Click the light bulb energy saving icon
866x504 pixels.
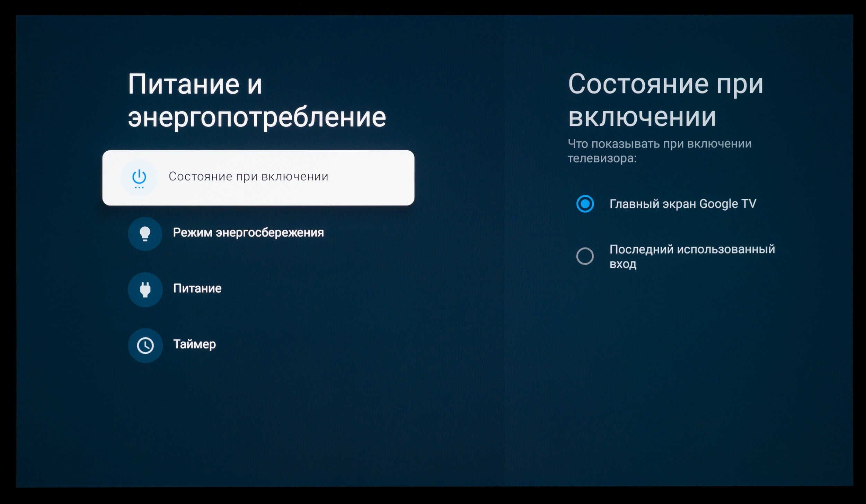tap(145, 234)
